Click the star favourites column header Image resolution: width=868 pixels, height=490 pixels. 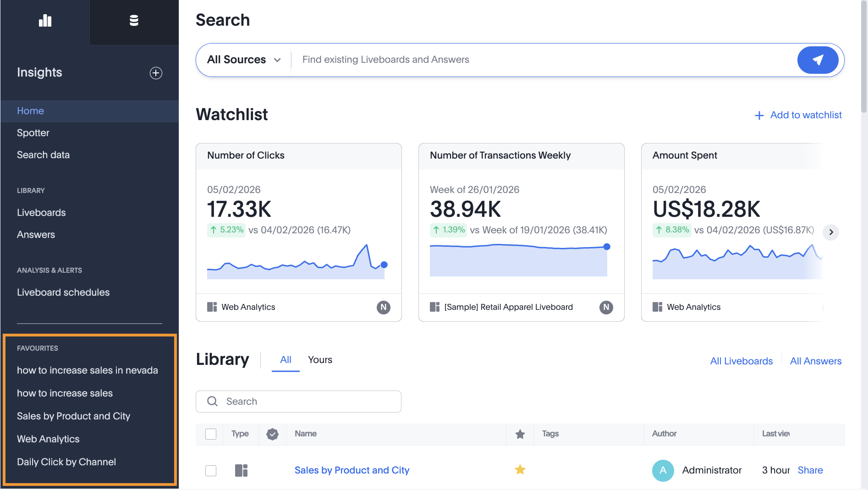click(x=520, y=434)
